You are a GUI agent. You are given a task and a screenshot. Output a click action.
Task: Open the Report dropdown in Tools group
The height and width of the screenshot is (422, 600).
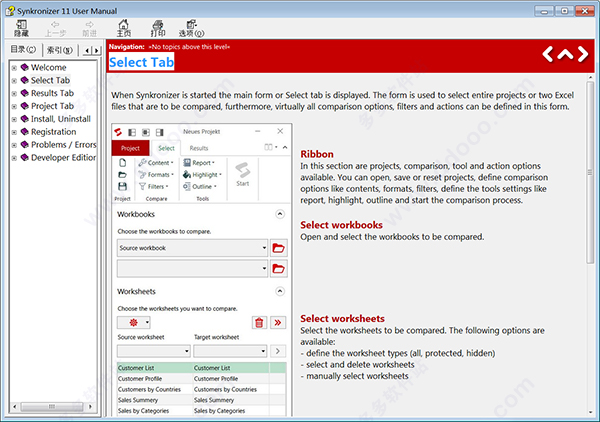(x=199, y=163)
